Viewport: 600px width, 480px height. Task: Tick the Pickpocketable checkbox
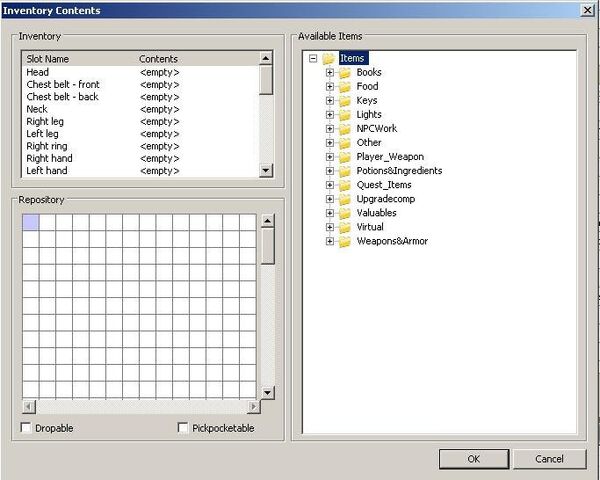183,428
